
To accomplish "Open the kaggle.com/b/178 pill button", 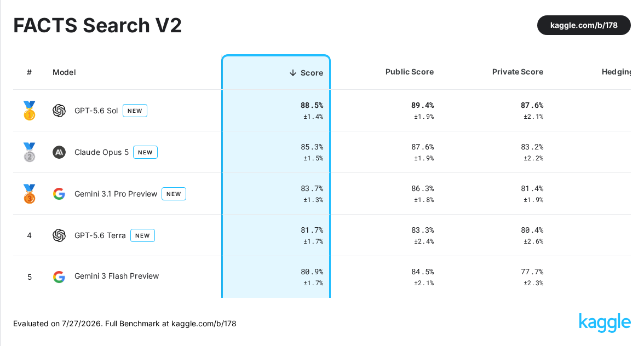I will [584, 25].
